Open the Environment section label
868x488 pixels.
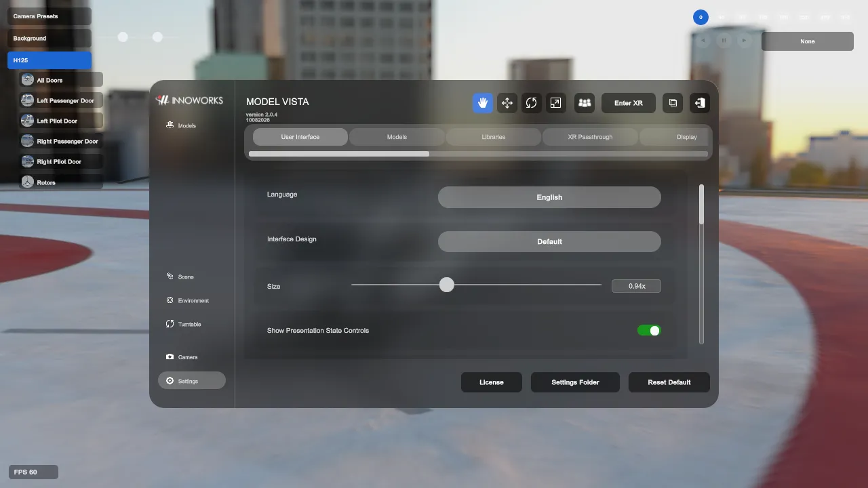pos(193,301)
